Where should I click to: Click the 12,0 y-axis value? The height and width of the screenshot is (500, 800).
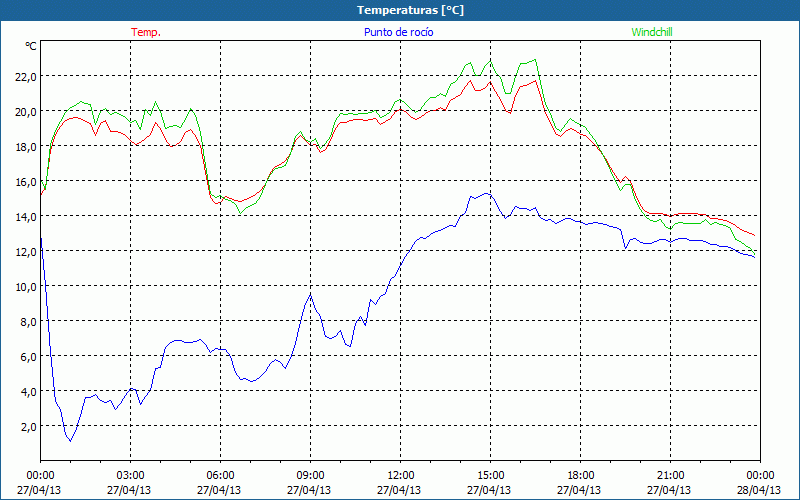click(x=25, y=252)
